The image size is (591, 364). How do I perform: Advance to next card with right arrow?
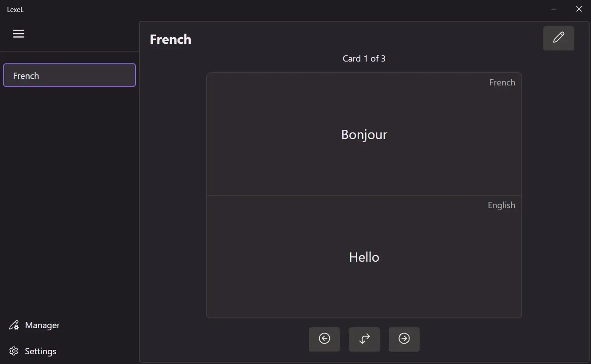(x=404, y=339)
